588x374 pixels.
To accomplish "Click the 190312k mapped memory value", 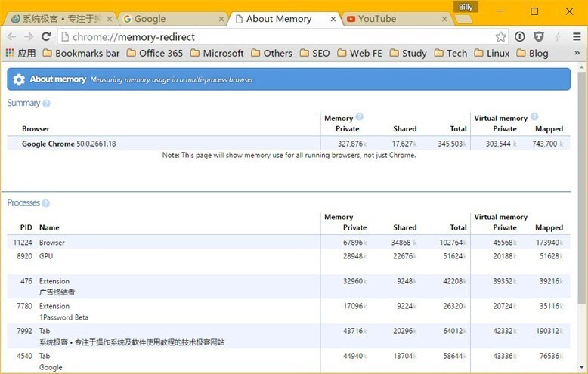I will [549, 331].
